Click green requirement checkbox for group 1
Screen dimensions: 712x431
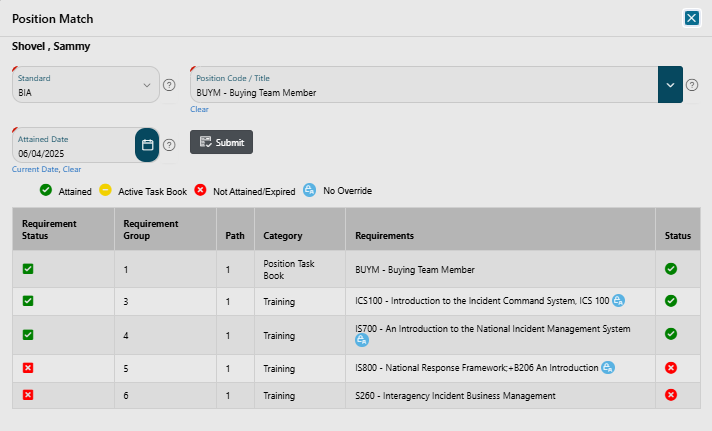pyautogui.click(x=28, y=269)
